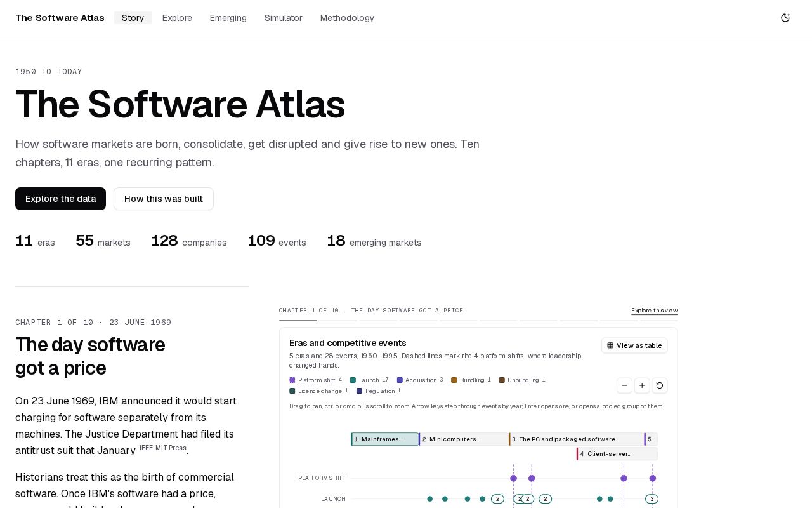This screenshot has height=508, width=812.
Task: Zoom out the timeline with minus button
Action: (624, 385)
